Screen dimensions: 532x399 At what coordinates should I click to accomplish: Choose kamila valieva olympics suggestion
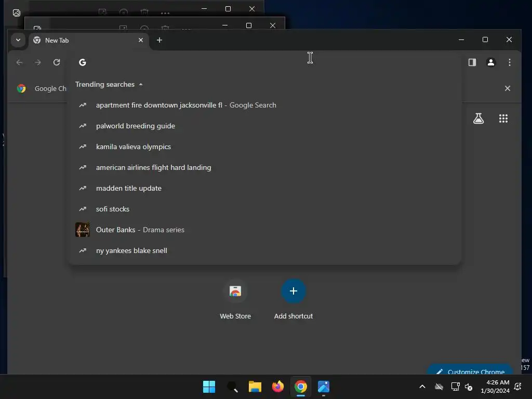265,147
